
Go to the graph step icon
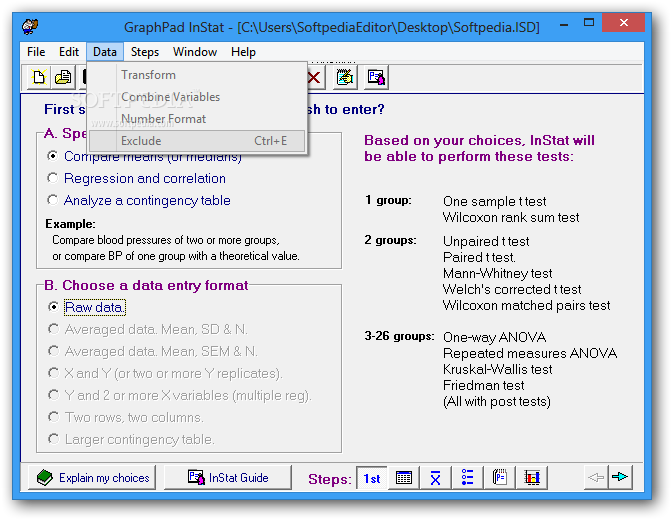[532, 477]
